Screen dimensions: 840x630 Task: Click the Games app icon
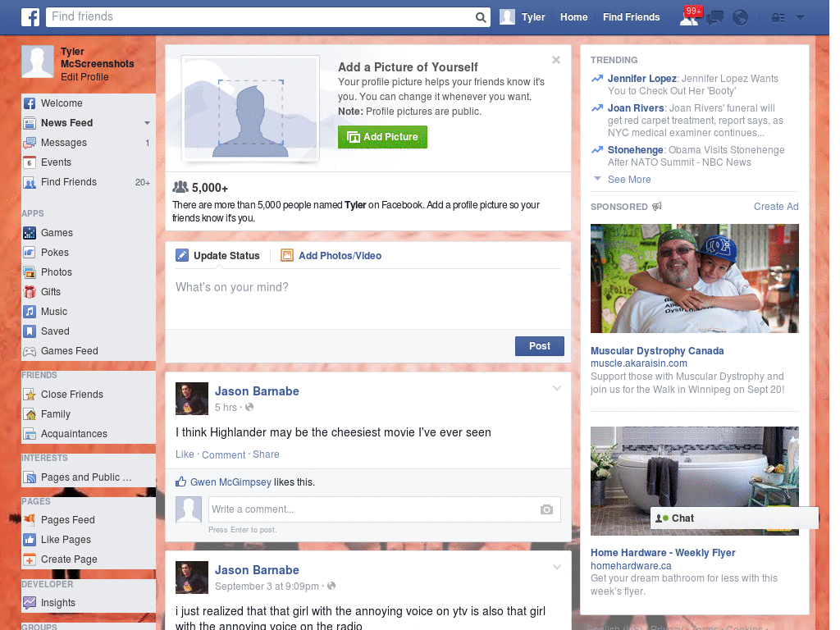point(30,233)
